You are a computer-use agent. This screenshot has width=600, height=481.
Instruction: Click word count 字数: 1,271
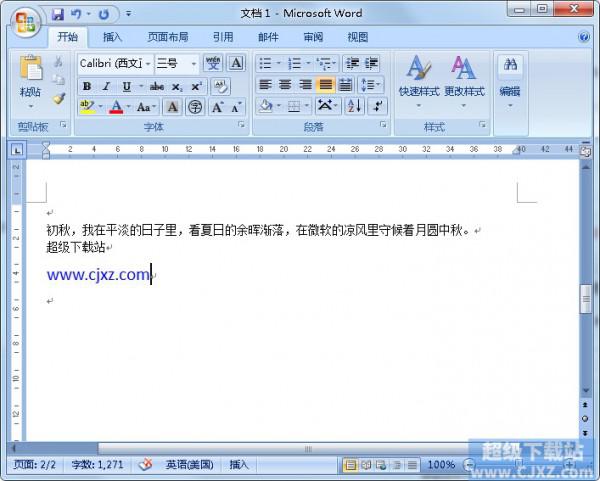click(98, 465)
